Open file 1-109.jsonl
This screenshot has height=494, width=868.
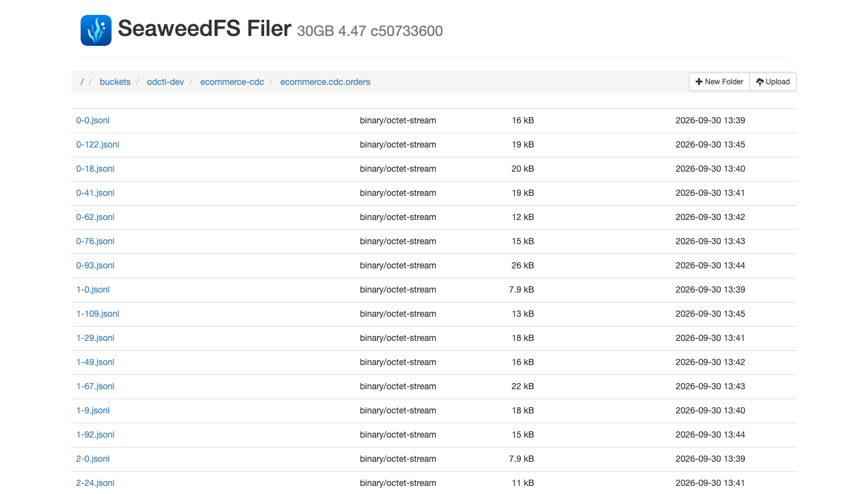click(98, 314)
